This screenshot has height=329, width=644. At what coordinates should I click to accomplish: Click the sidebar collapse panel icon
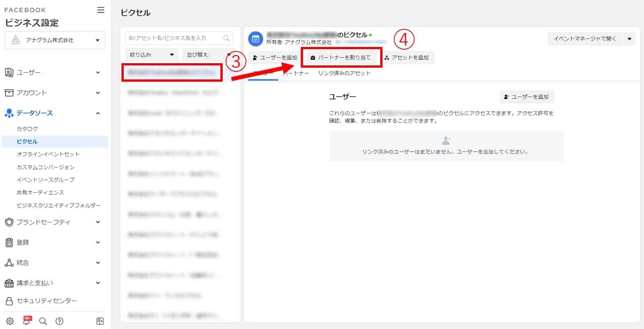100,321
